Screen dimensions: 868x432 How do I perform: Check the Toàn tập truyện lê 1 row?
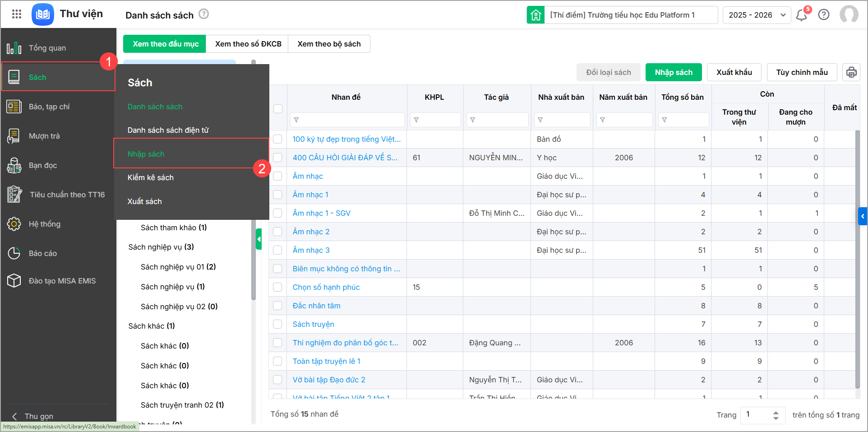tap(278, 361)
